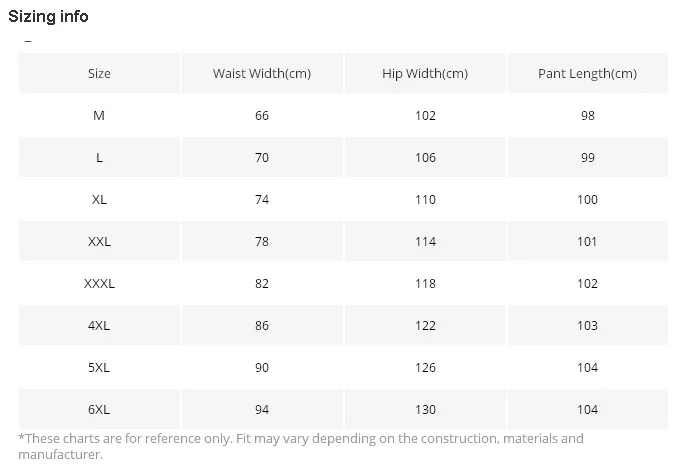The image size is (677, 474).
Task: Click the Sizing info heading
Action: [x=48, y=16]
